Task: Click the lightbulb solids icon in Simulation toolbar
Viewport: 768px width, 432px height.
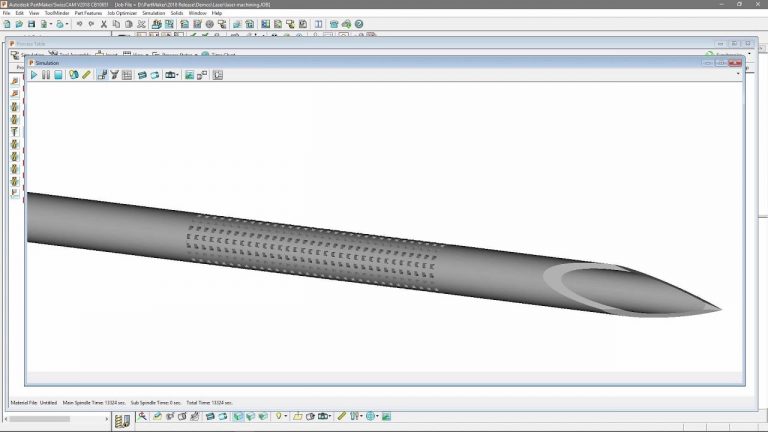Action: point(73,75)
